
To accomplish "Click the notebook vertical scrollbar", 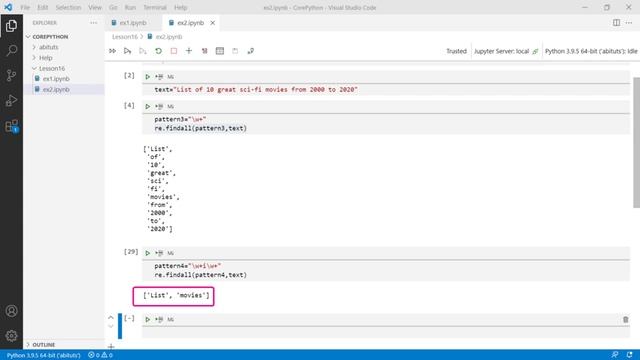I will pyautogui.click(x=636, y=142).
